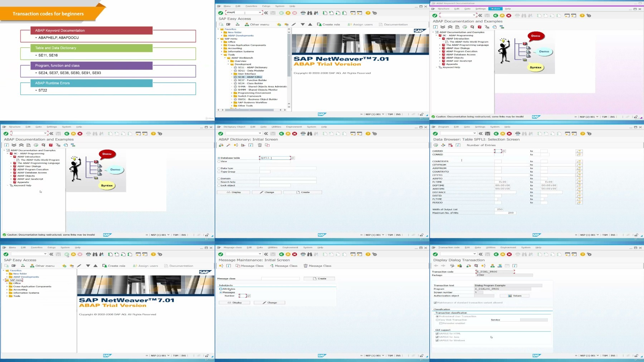This screenshot has height=362, width=644.
Task: Click the Demo bubble below the highlighted System menu
Action: [x=544, y=52]
